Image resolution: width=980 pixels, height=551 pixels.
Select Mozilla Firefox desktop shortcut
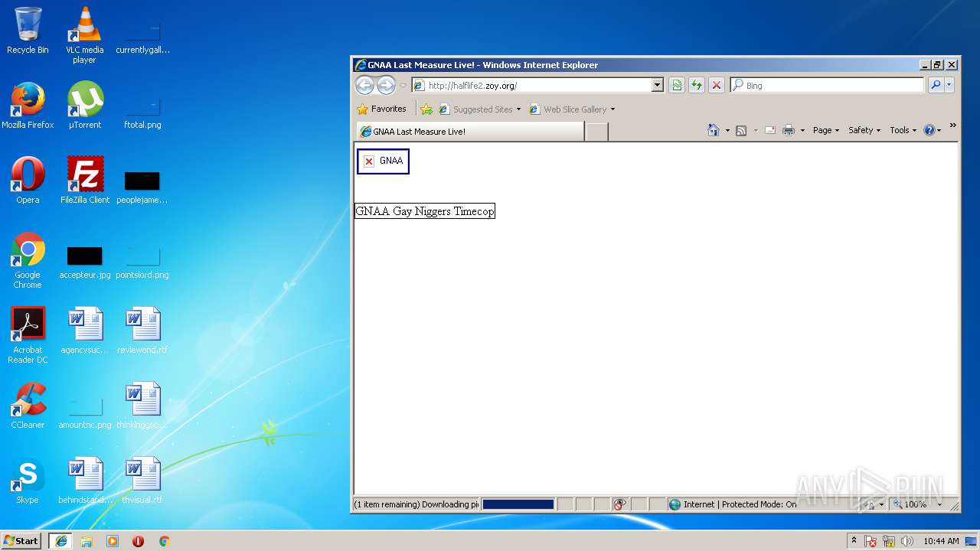point(28,106)
